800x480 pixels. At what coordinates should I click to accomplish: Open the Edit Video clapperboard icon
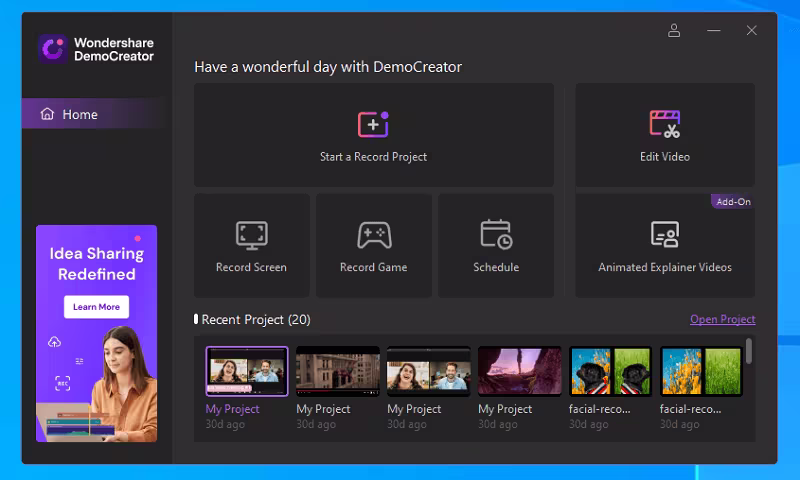coord(665,124)
